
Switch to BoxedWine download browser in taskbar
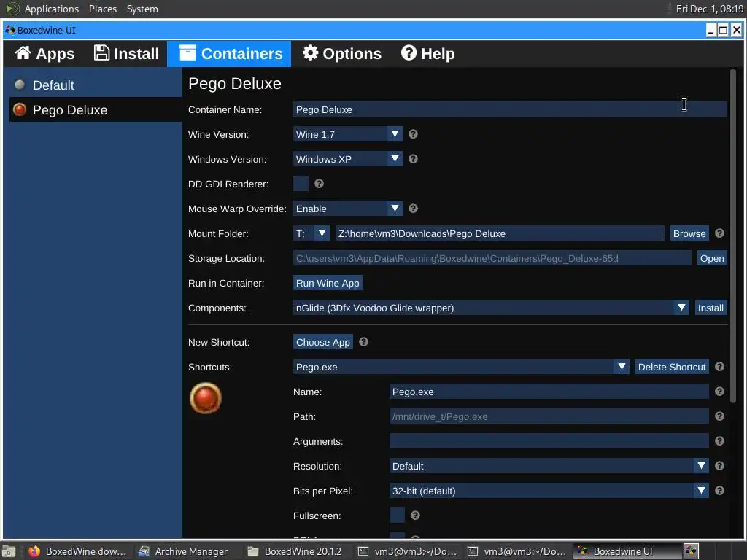tap(77, 551)
